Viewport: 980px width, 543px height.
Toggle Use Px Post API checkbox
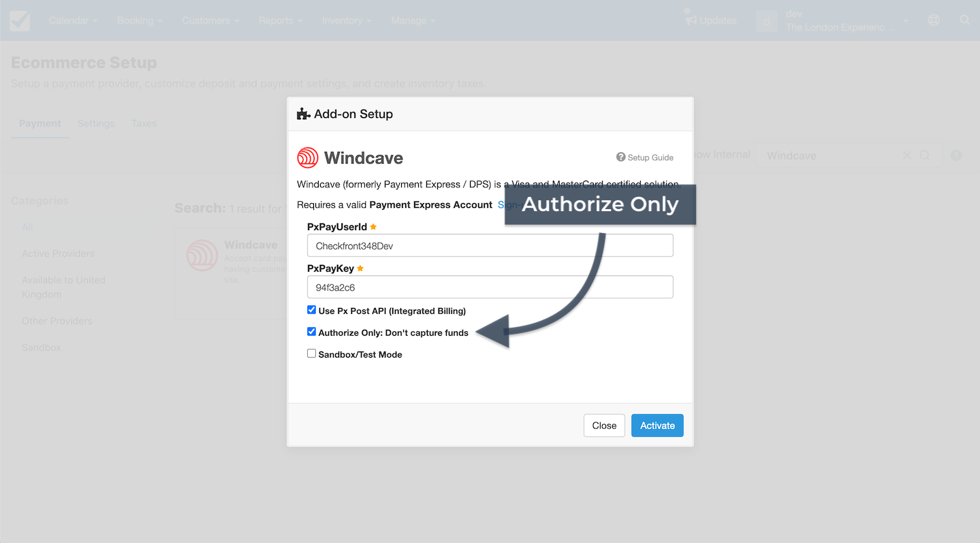pyautogui.click(x=311, y=310)
